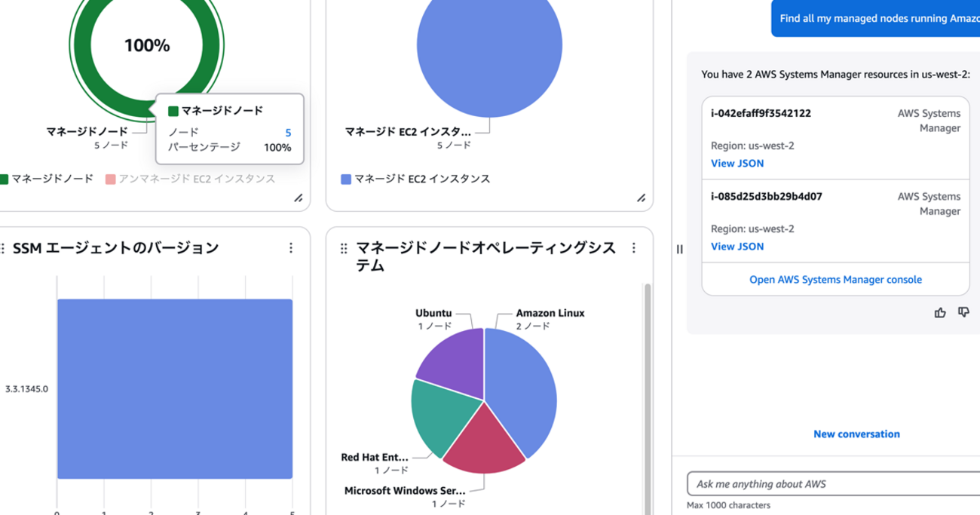Click resize handle of managed node donut widget

tap(299, 198)
